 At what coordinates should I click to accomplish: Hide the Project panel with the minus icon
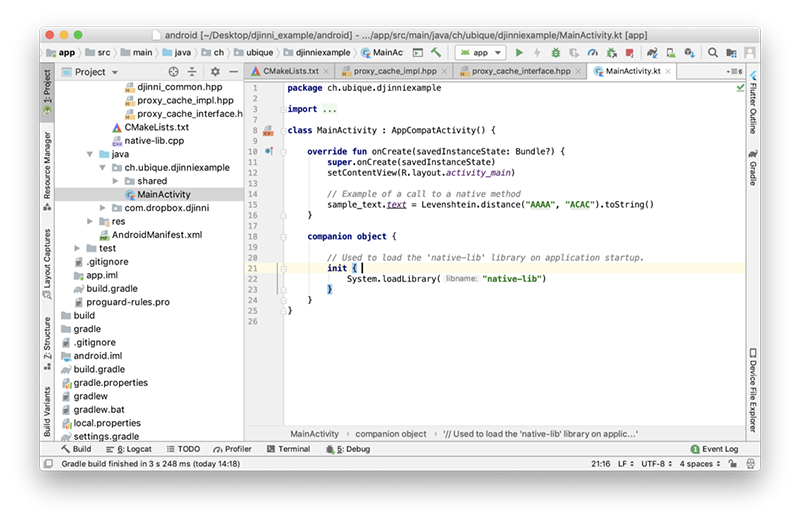(234, 72)
